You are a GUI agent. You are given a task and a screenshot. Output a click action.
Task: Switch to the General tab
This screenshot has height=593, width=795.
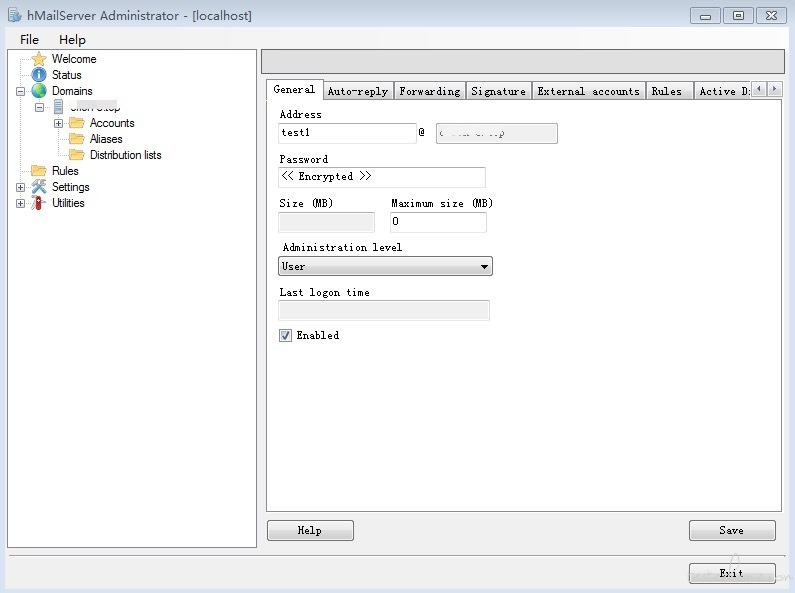point(294,90)
